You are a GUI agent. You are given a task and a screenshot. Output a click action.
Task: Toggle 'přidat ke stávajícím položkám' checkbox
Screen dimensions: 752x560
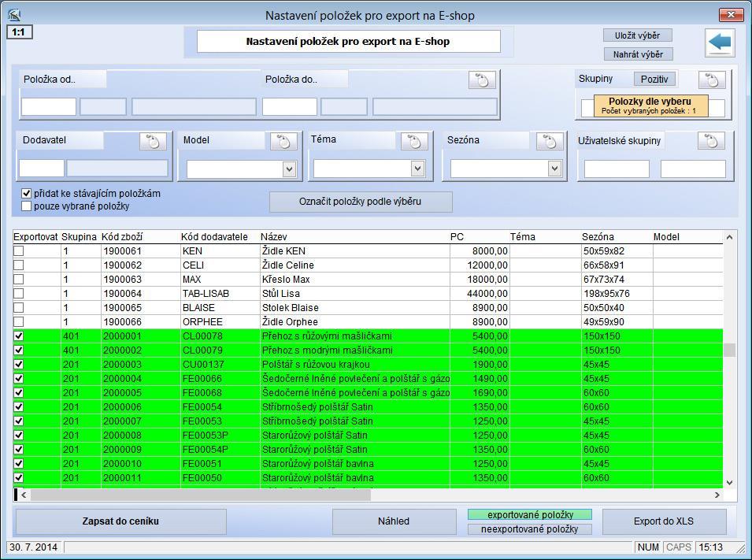(x=26, y=194)
